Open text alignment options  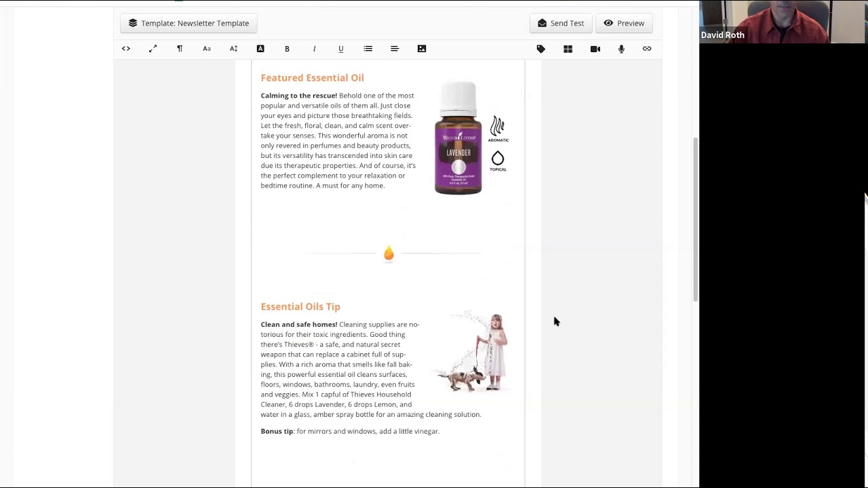[x=395, y=49]
